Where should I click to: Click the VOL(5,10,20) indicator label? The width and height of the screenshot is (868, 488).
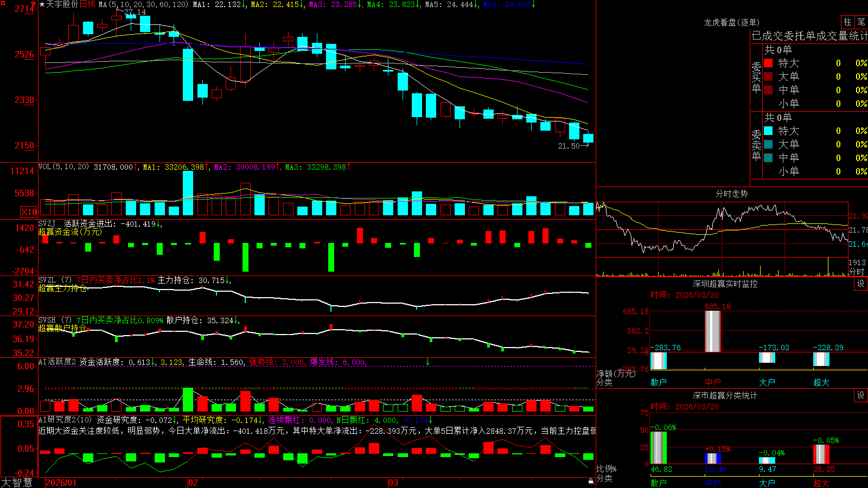63,166
